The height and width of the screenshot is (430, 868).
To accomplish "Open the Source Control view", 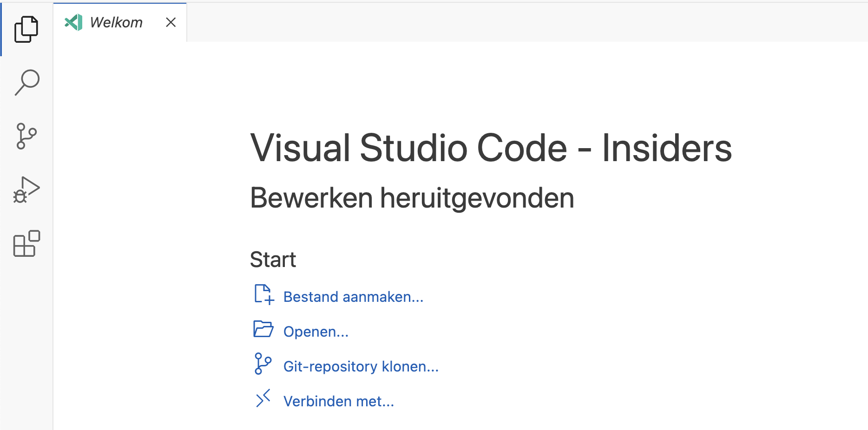I will (x=26, y=136).
